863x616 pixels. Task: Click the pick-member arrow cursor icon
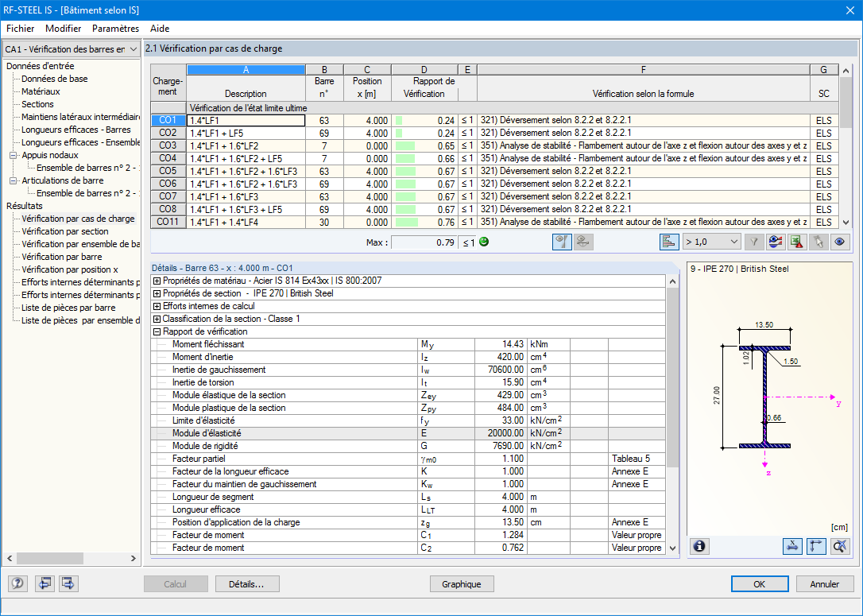coord(818,242)
